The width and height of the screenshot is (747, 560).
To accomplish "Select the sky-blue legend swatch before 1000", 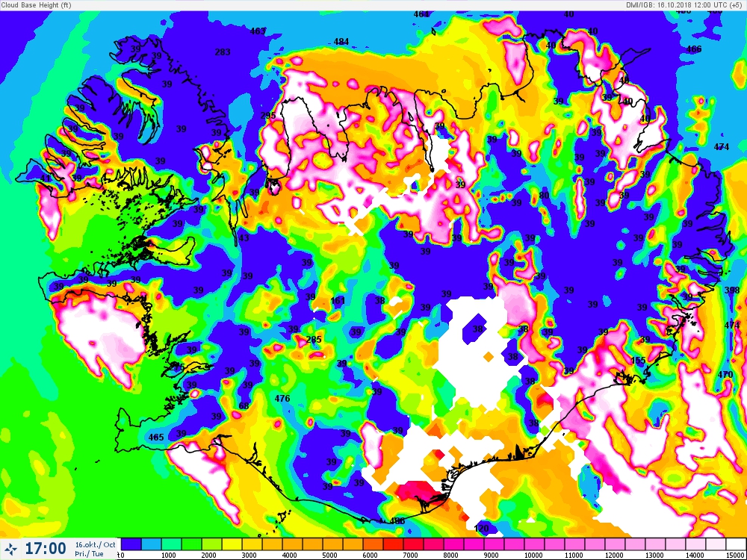I will [x=152, y=544].
